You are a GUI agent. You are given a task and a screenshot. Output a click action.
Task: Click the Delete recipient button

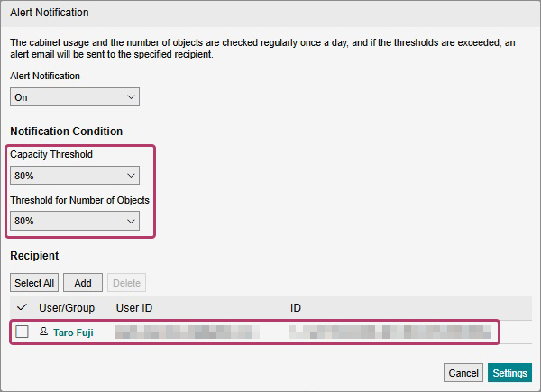point(126,283)
